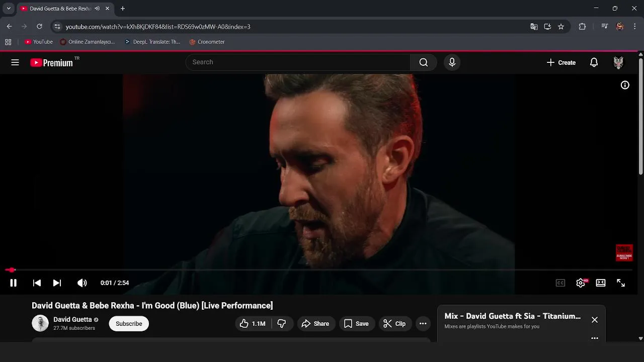The height and width of the screenshot is (362, 644).
Task: Open browser tab search dropdown
Action: [9, 9]
